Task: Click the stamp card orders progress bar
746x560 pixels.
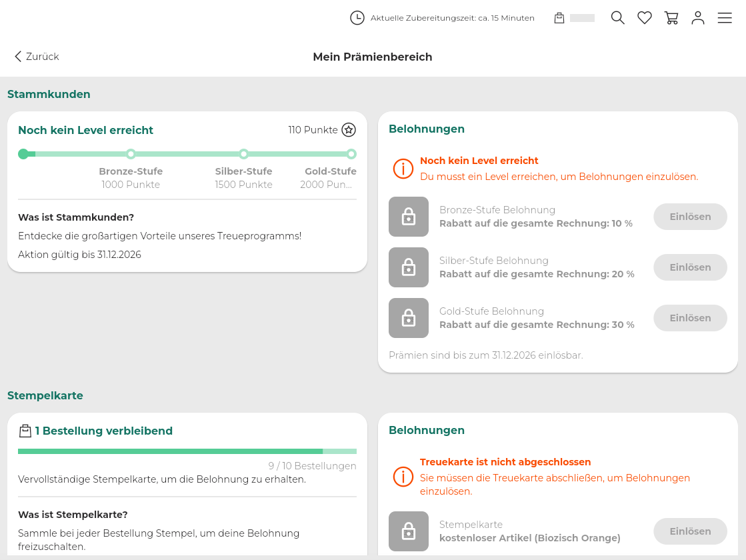Action: (x=187, y=451)
